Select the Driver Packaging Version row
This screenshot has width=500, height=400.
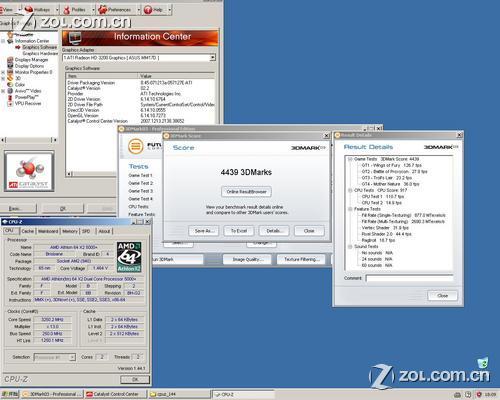click(x=140, y=83)
